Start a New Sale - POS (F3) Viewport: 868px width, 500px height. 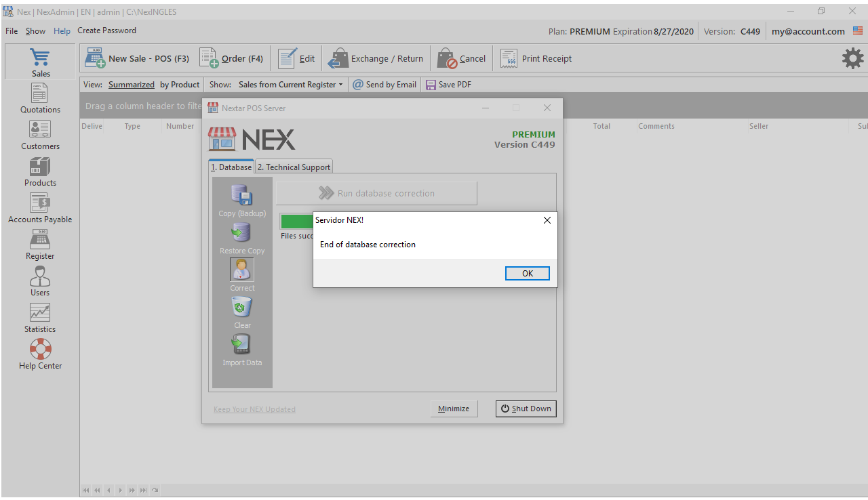pyautogui.click(x=137, y=59)
